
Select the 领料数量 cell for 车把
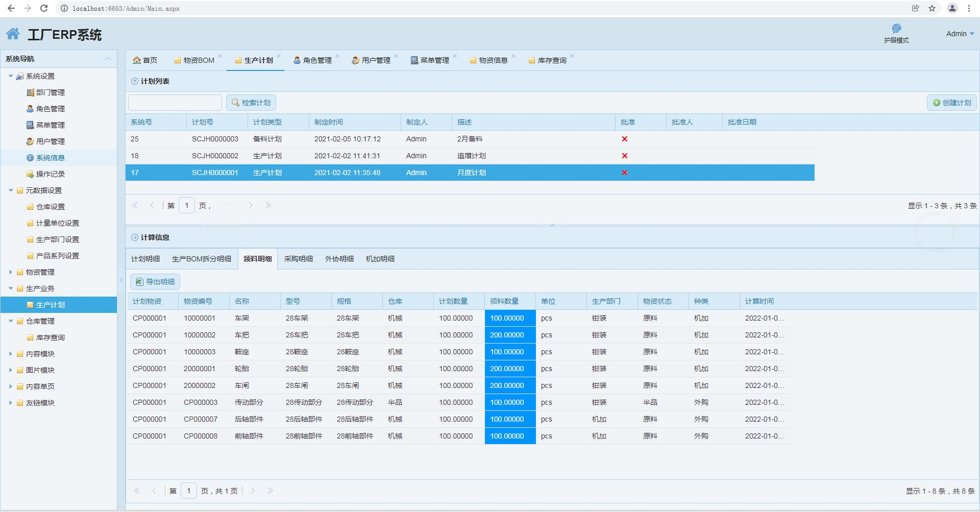(x=510, y=335)
